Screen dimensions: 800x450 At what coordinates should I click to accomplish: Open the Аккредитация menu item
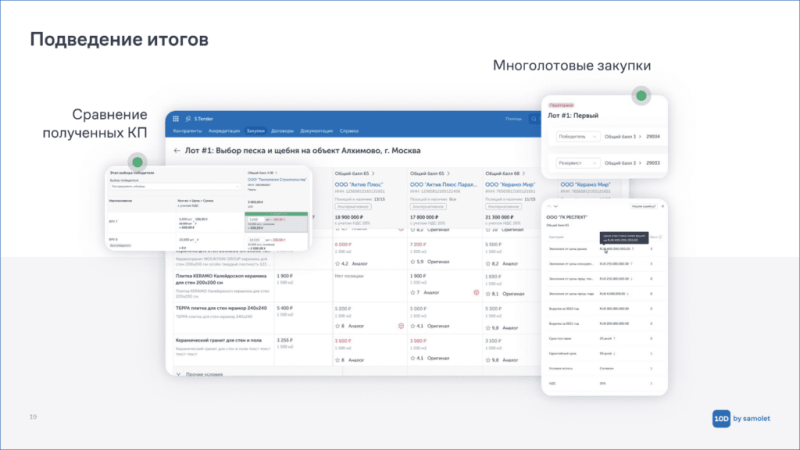coord(223,130)
